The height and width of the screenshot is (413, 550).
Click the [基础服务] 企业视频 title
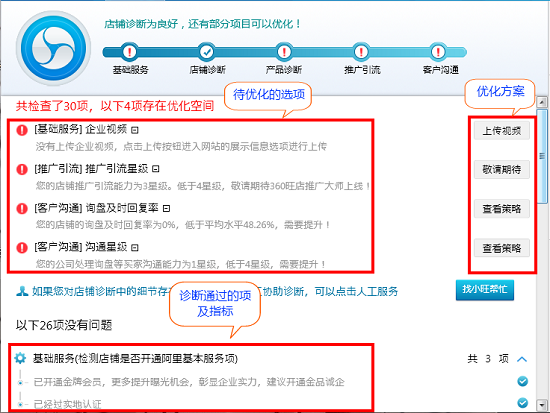click(80, 129)
